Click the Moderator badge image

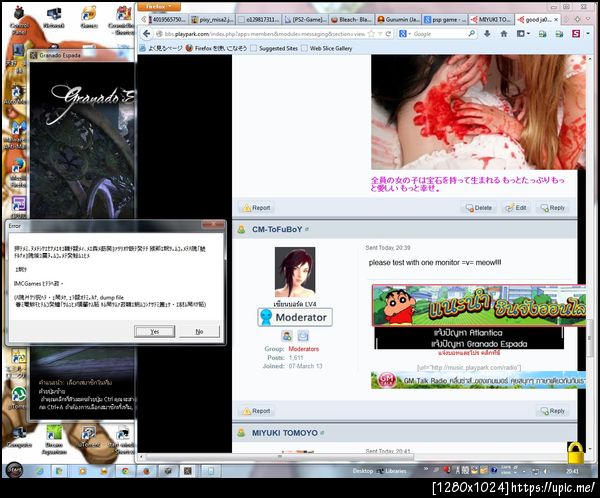point(295,317)
